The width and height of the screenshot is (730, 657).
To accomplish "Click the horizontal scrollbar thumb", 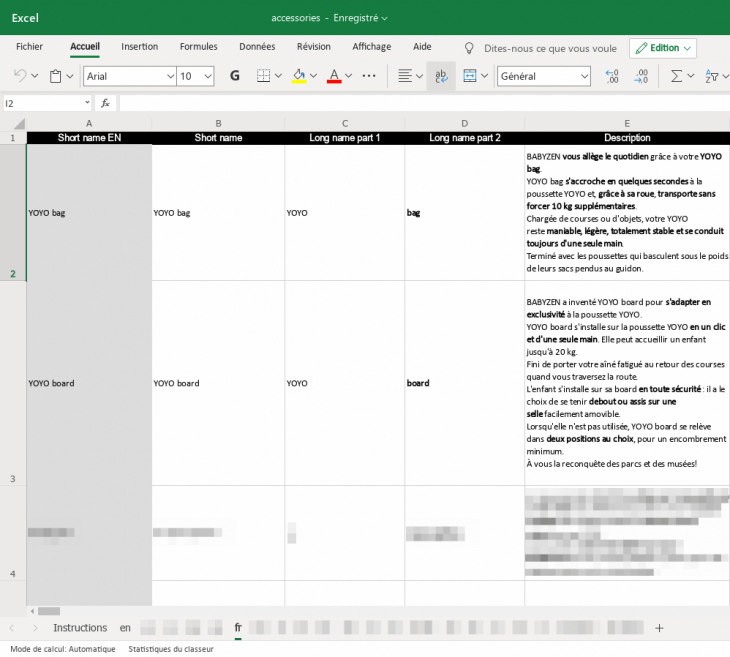I will pos(49,611).
